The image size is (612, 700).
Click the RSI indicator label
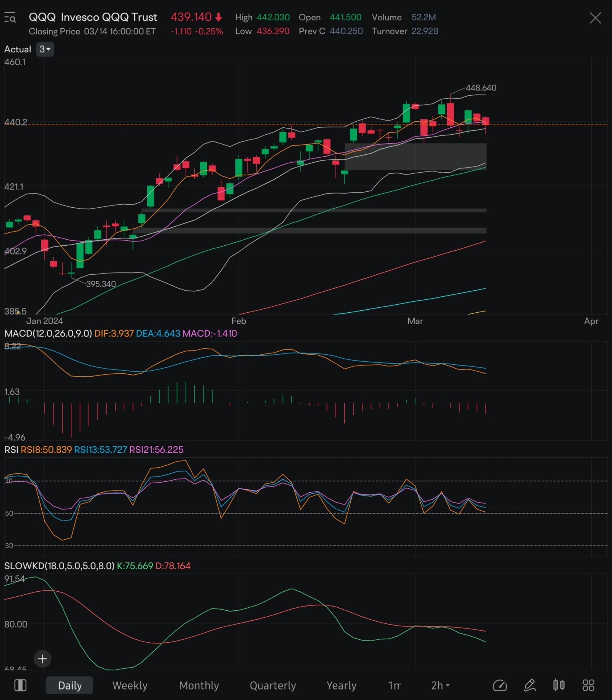point(11,449)
